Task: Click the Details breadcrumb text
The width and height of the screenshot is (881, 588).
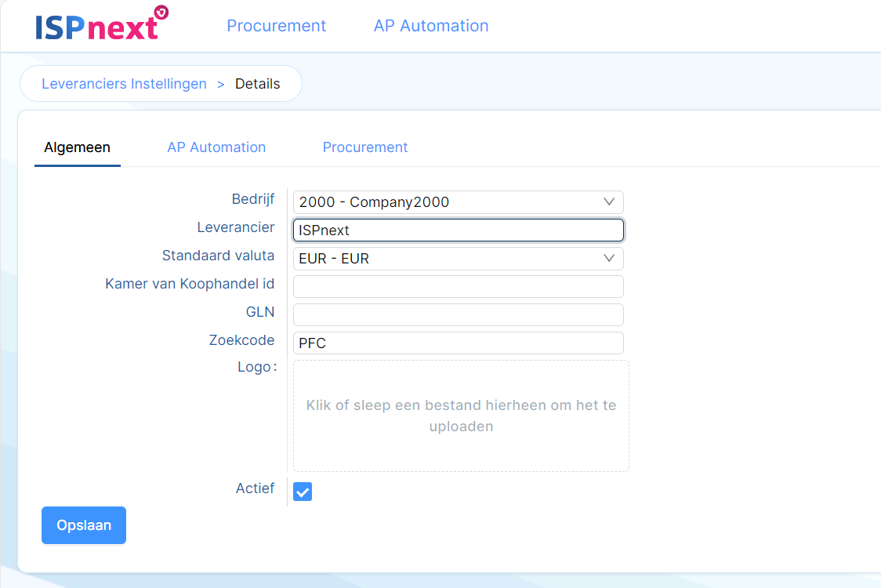Action: tap(257, 84)
